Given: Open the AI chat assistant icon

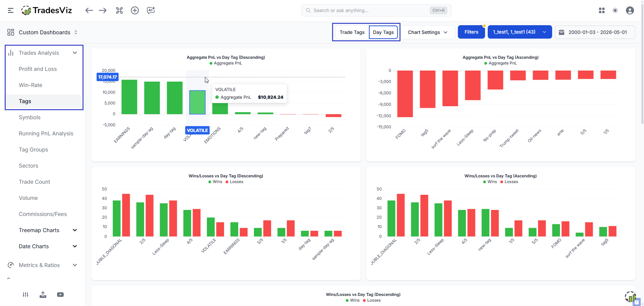Looking at the screenshot, I should pyautogui.click(x=151, y=10).
